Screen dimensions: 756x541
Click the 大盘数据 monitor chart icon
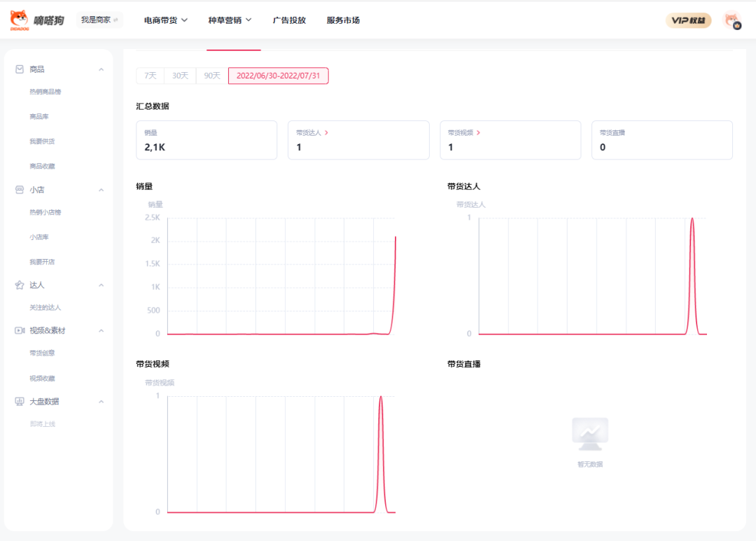tap(20, 401)
